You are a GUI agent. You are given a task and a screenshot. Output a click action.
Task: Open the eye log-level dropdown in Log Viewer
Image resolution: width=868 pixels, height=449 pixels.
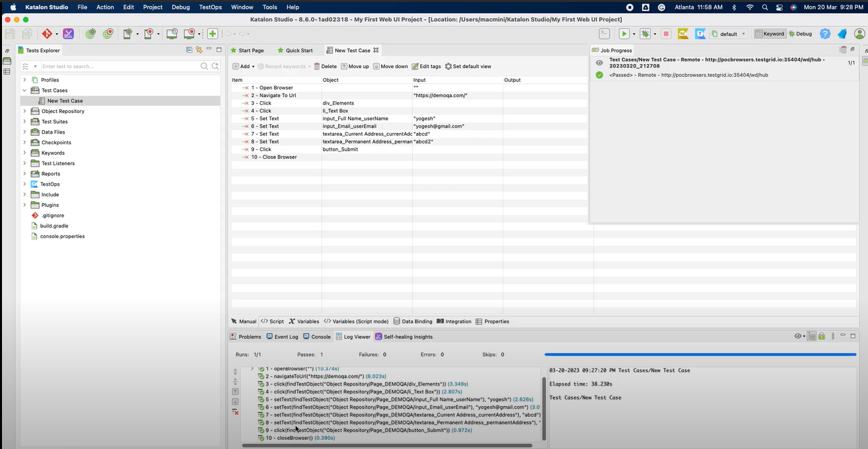800,337
